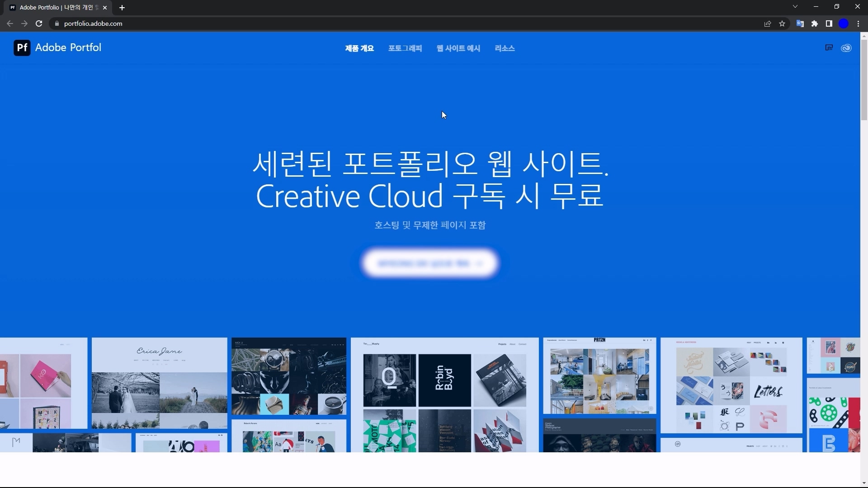Viewport: 868px width, 488px height.
Task: Open the blue profile avatar
Action: [843, 23]
